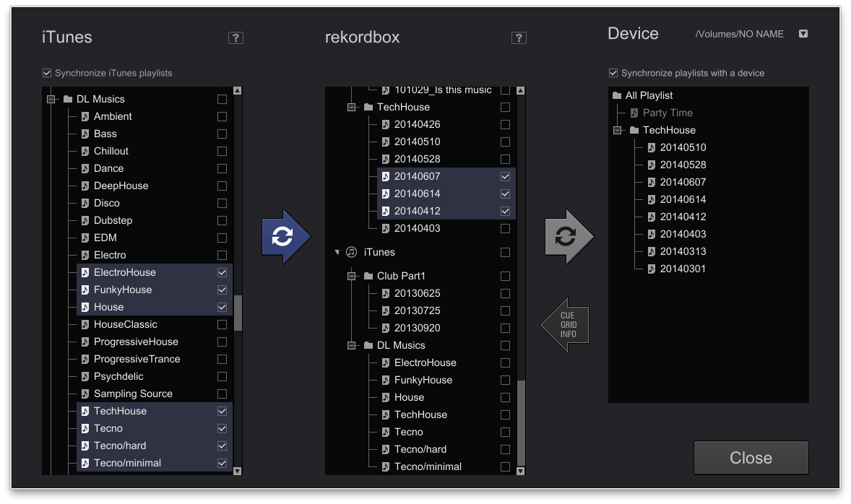Image resolution: width=851 pixels, height=504 pixels.
Task: Click iTunes panel scroll down arrow
Action: pos(237,471)
